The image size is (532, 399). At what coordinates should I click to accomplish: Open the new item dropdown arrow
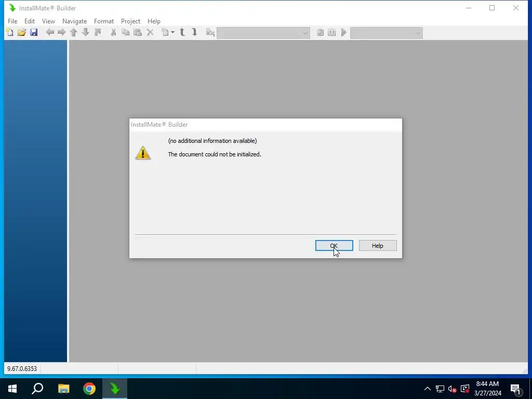click(x=172, y=33)
